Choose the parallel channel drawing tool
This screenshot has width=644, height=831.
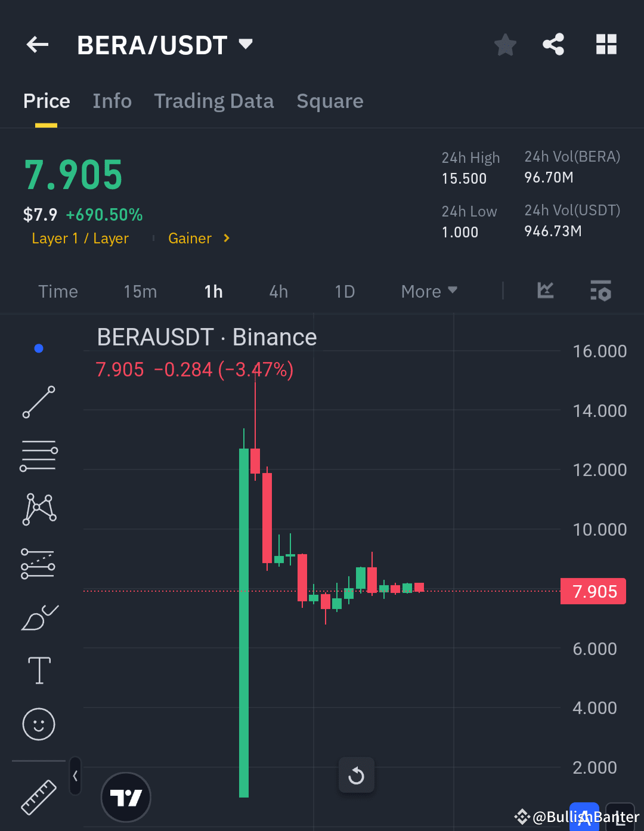(38, 563)
